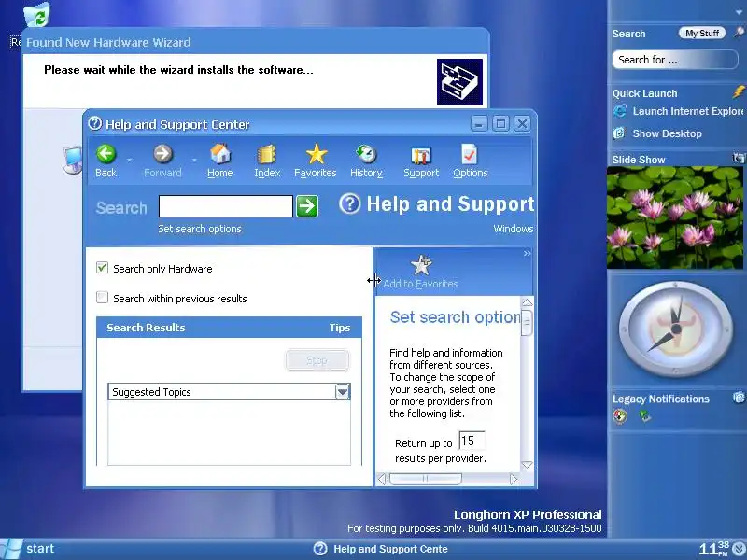Click the Tips link in Search Results
747x560 pixels.
pyautogui.click(x=340, y=328)
